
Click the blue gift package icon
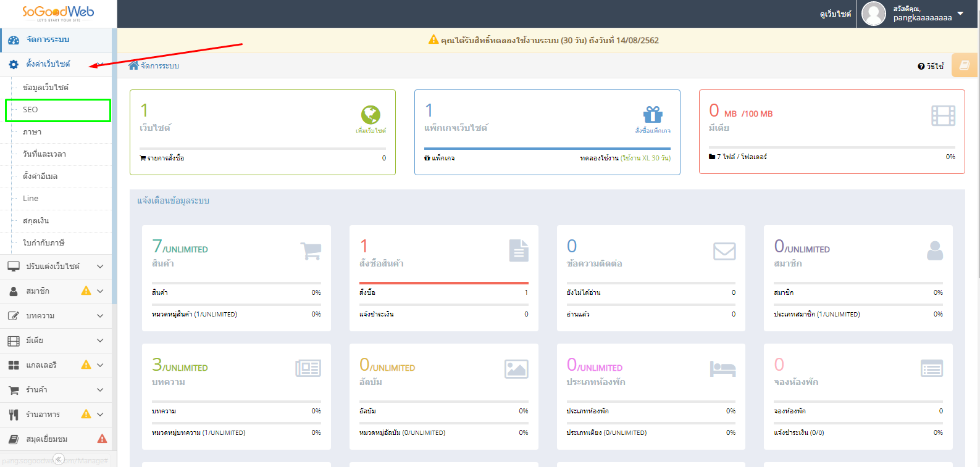[x=653, y=114]
